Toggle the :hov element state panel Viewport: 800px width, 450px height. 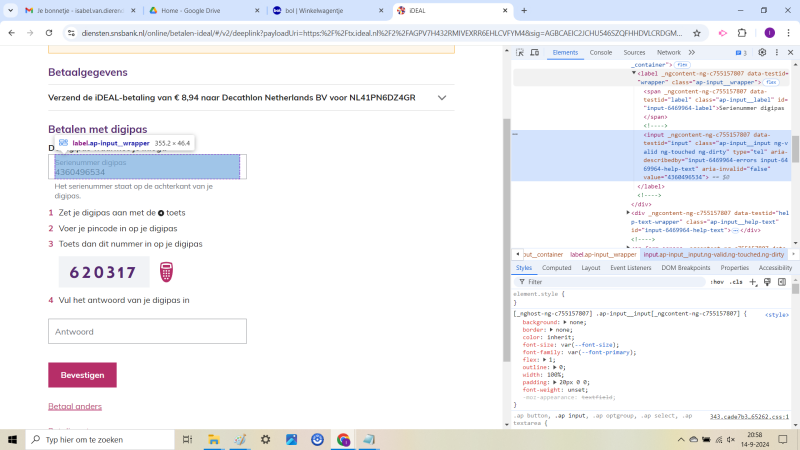[717, 282]
